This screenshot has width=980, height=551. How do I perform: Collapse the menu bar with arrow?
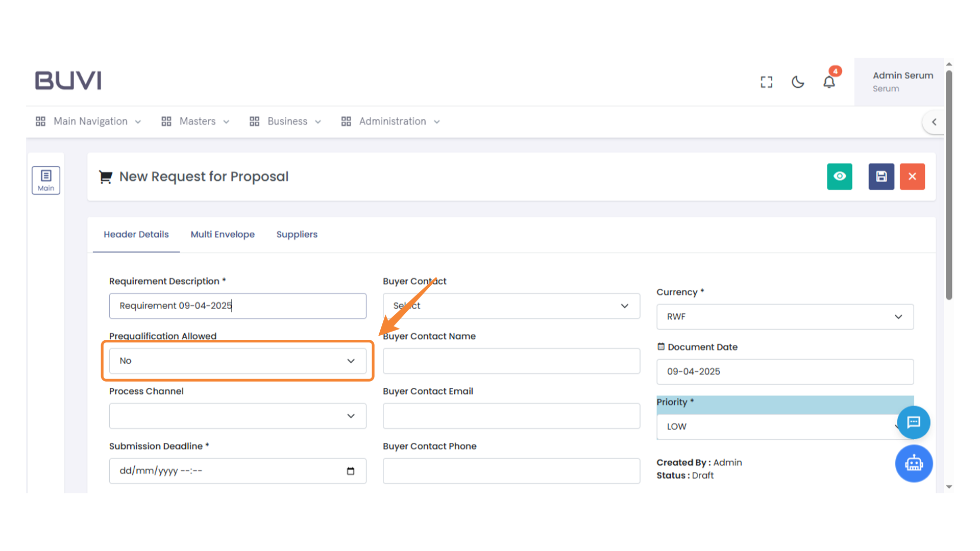pyautogui.click(x=934, y=122)
